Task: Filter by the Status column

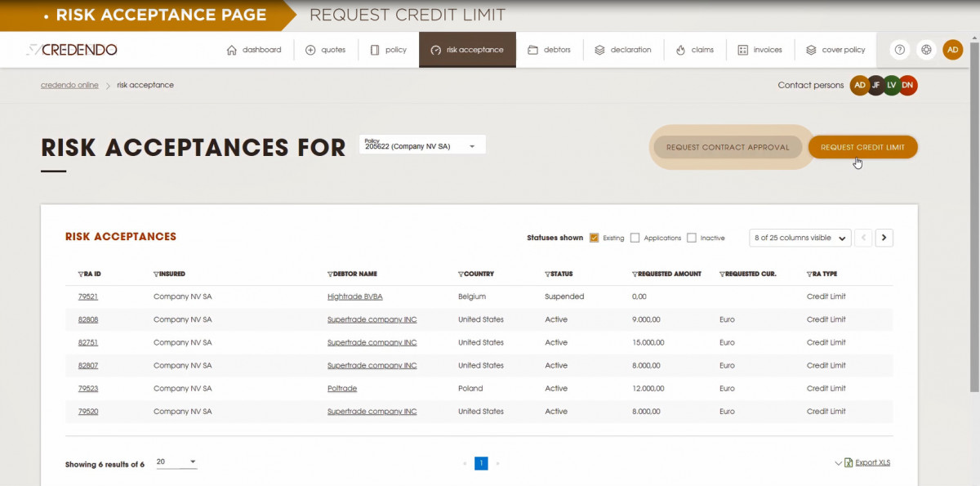Action: coord(547,274)
